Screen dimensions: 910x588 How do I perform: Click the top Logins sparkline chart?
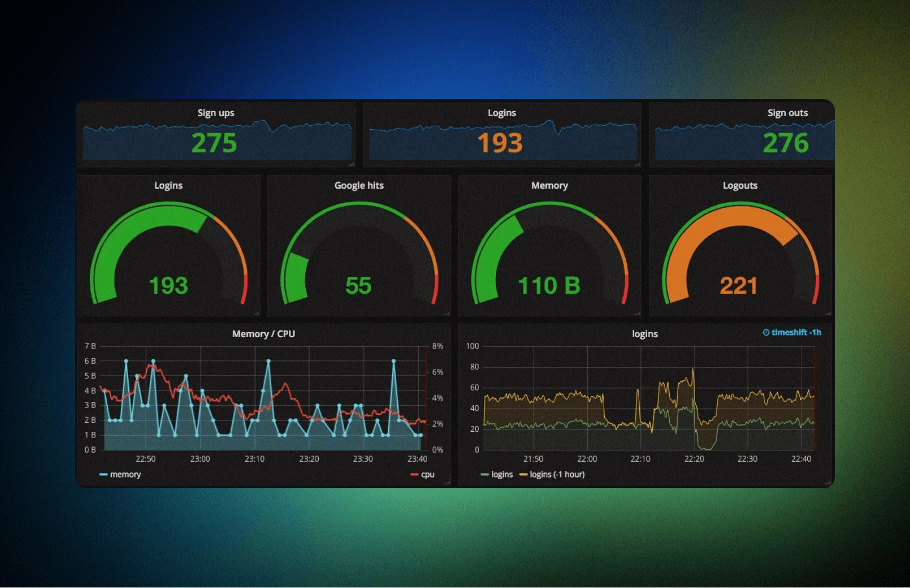click(x=503, y=140)
